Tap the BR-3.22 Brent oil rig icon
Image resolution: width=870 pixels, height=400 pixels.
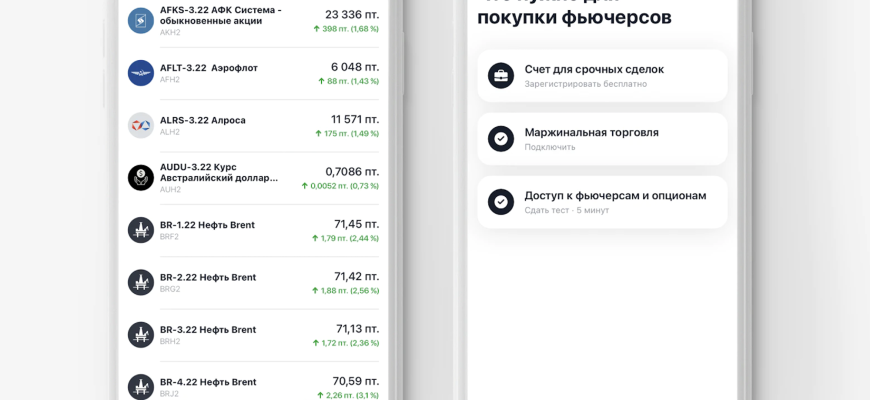[141, 335]
